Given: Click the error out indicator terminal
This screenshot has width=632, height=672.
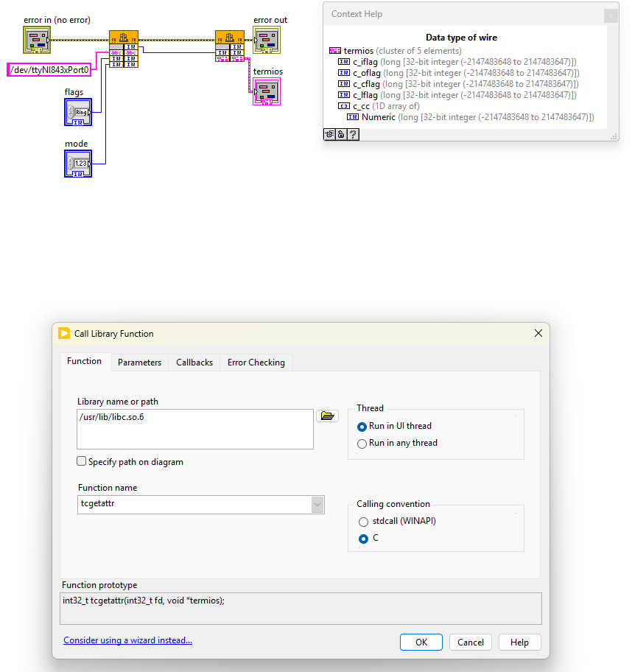Looking at the screenshot, I should pos(267,40).
